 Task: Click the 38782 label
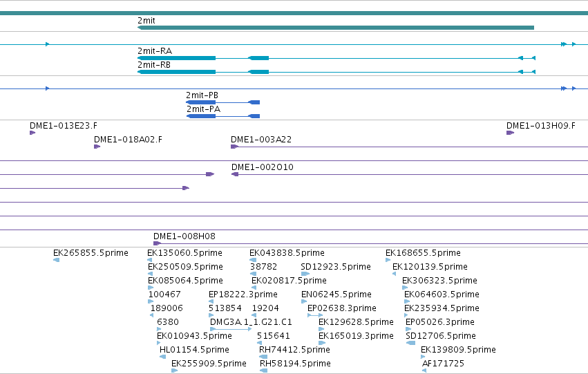tap(264, 267)
